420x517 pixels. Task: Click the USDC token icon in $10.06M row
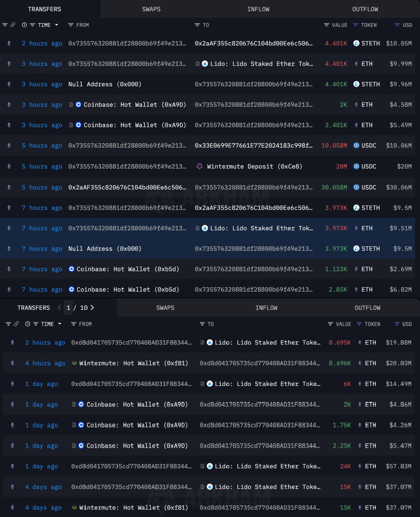pyautogui.click(x=356, y=145)
